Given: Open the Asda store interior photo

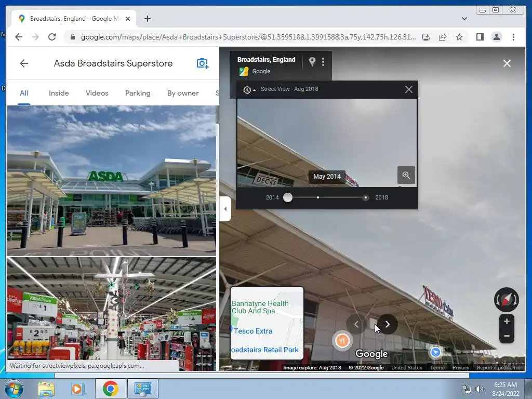Looking at the screenshot, I should coord(112,309).
